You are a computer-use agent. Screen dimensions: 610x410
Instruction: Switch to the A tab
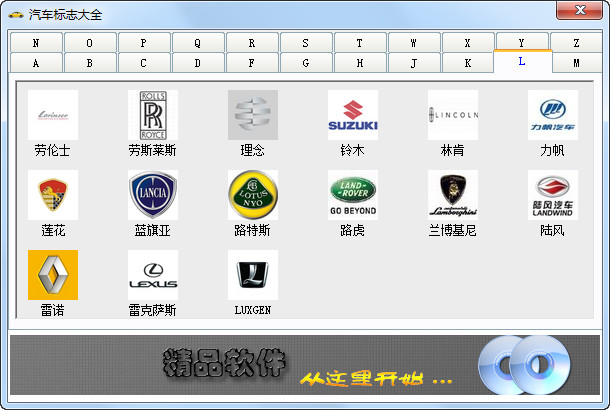(x=36, y=63)
